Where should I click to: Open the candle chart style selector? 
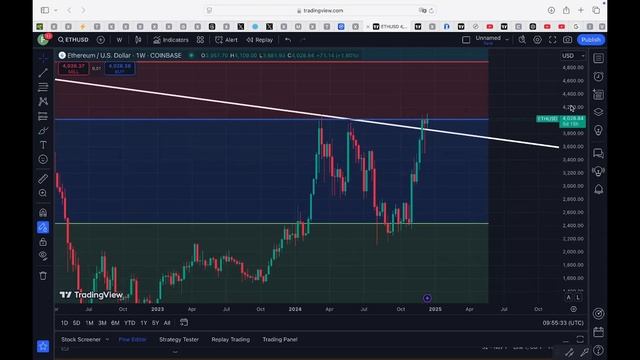(x=138, y=40)
